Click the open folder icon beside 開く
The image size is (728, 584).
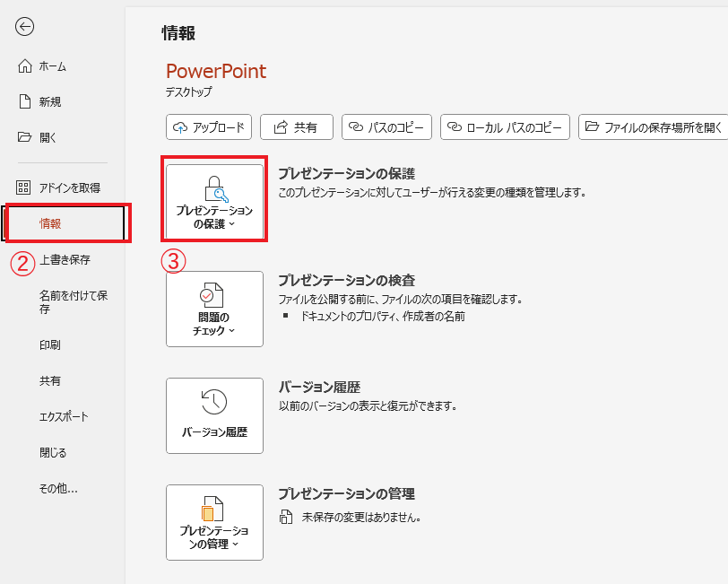[x=24, y=137]
